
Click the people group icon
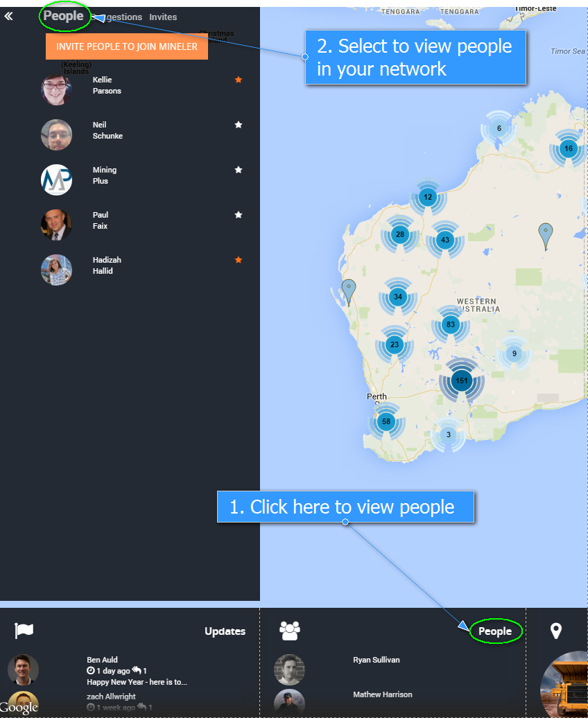290,631
